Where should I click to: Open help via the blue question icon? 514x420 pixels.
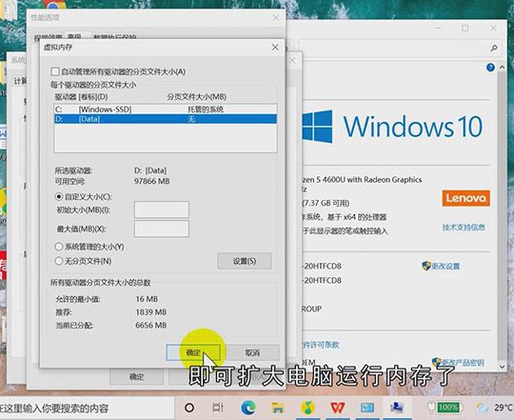[x=490, y=68]
